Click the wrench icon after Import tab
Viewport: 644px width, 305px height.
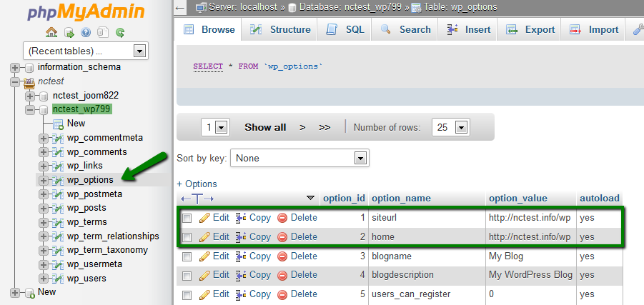click(x=638, y=29)
